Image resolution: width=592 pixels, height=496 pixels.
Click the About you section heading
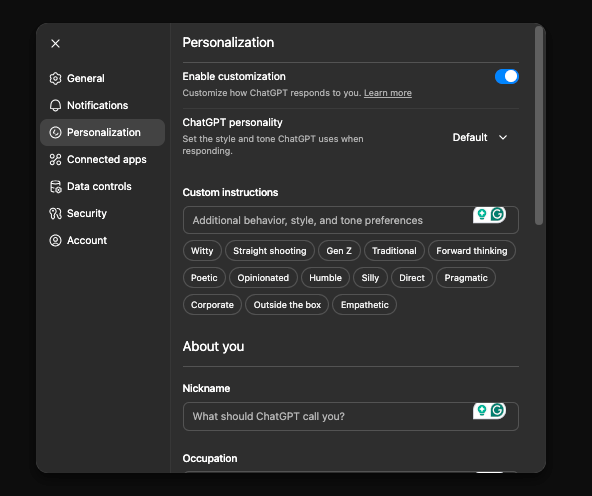tap(213, 347)
